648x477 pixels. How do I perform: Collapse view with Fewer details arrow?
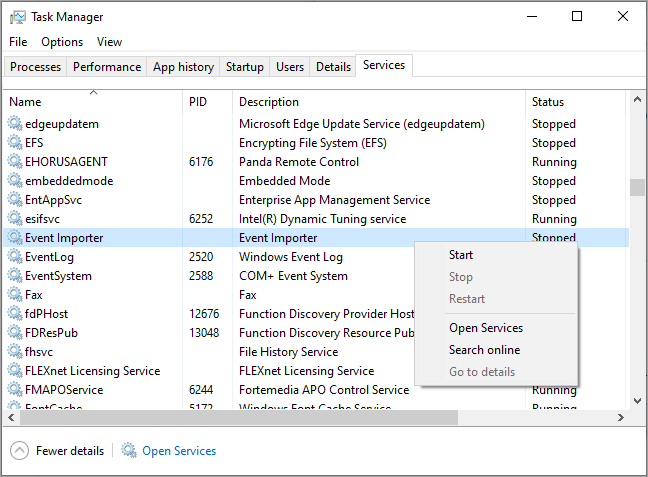pos(19,451)
